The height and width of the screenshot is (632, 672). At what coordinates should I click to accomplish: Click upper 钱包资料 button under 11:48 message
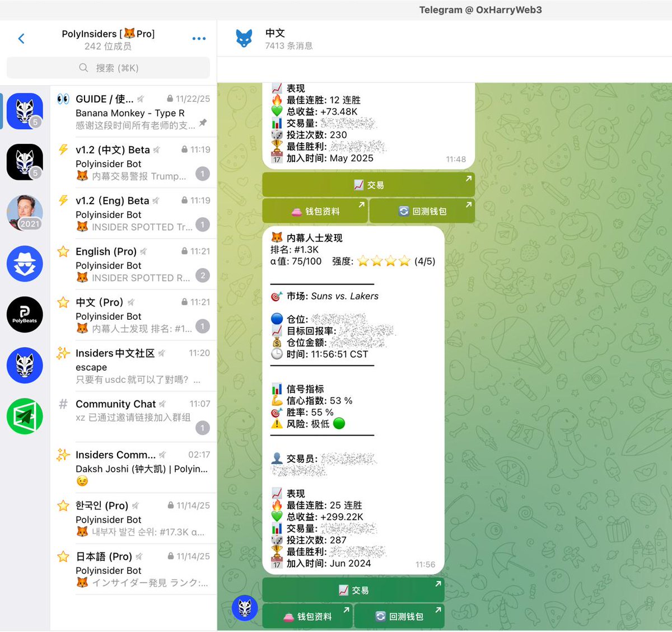tap(315, 211)
